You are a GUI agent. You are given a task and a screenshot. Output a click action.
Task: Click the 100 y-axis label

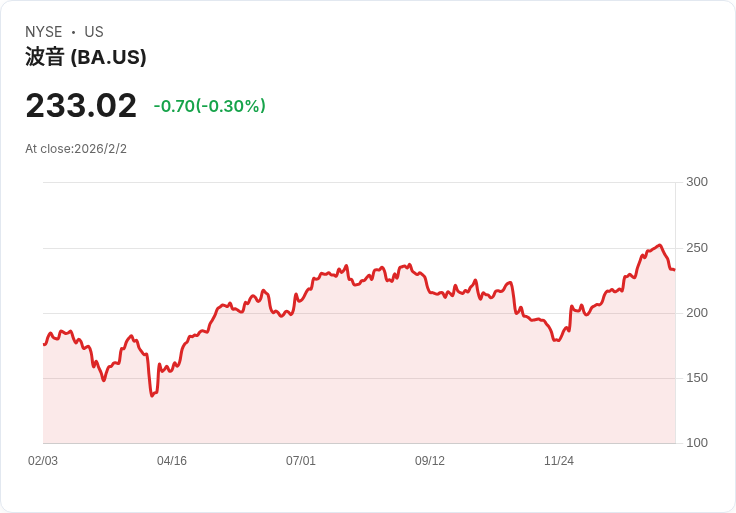pyautogui.click(x=696, y=443)
